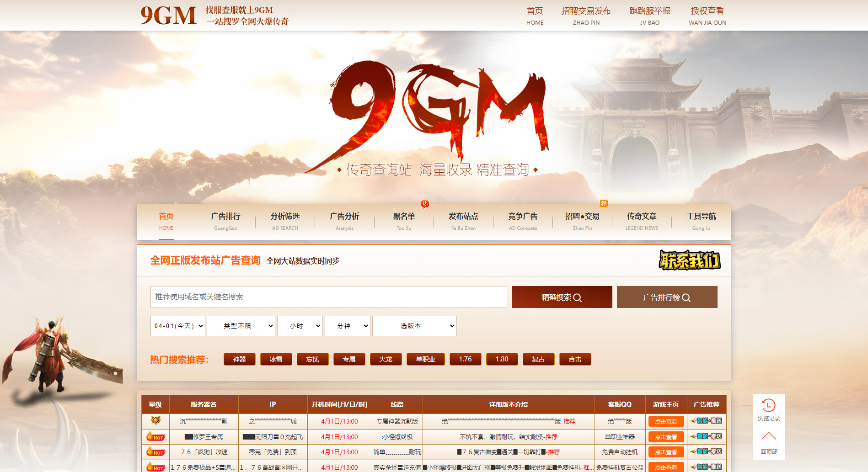Viewport: 868px width, 472px height.
Task: Open the 04-01(今天) date dropdown
Action: click(x=178, y=326)
